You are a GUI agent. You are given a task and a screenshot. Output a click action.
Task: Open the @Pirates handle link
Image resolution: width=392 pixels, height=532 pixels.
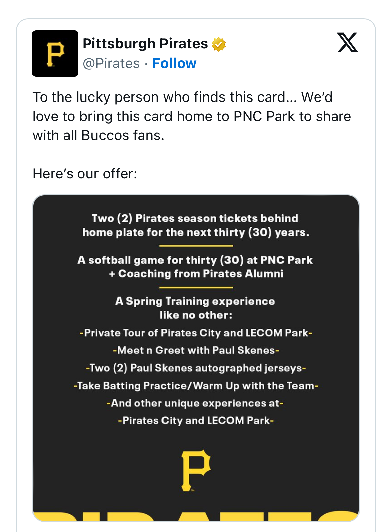point(111,63)
